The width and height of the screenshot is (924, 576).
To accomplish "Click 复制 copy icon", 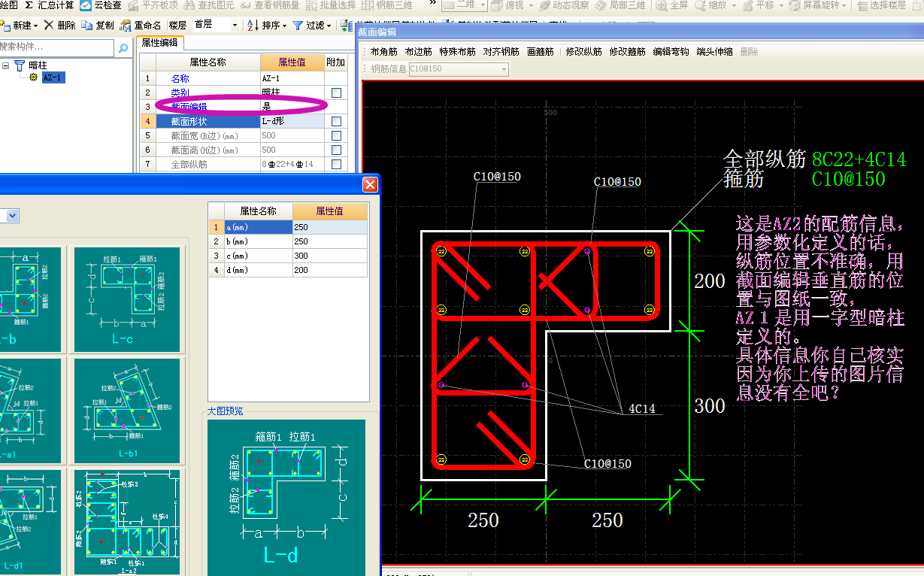I will pyautogui.click(x=87, y=26).
